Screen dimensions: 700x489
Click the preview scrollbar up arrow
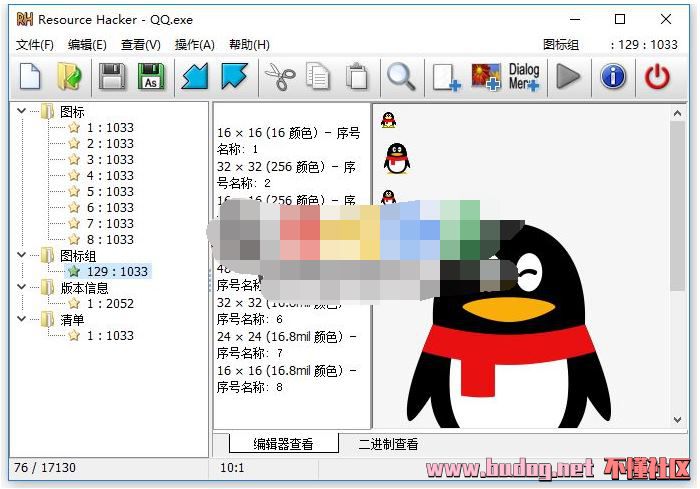tap(677, 113)
